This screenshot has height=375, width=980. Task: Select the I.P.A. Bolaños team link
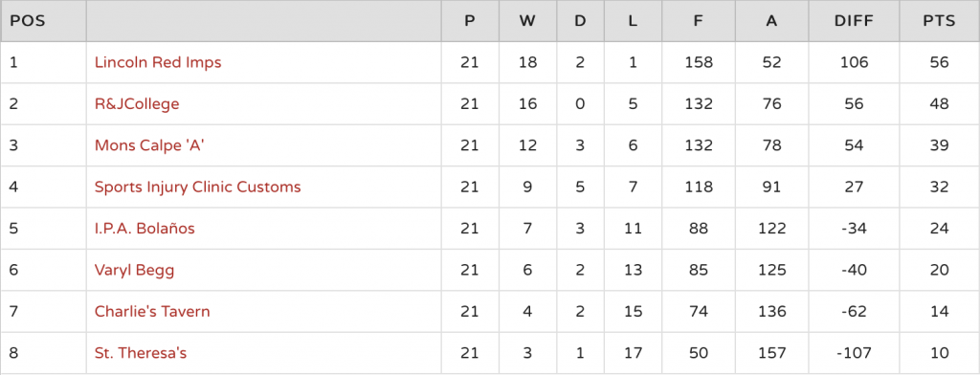point(145,228)
